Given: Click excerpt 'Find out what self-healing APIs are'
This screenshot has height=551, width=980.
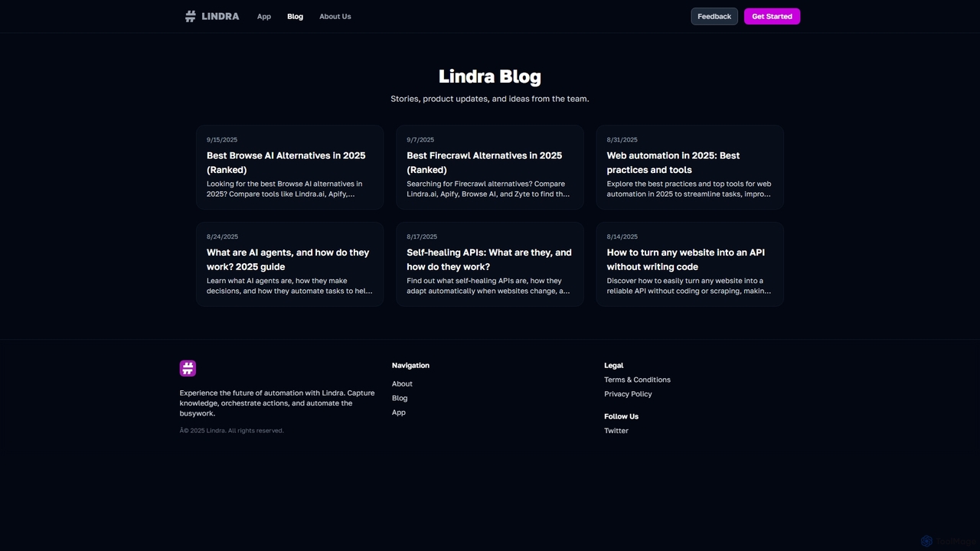Looking at the screenshot, I should (488, 286).
